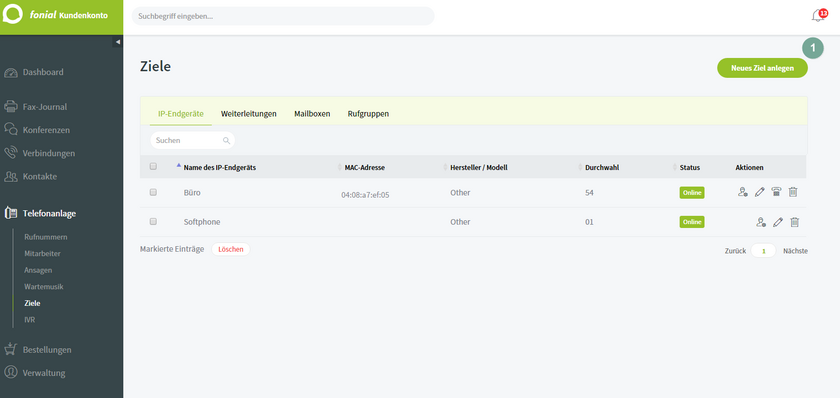The width and height of the screenshot is (840, 398).
Task: Delete Softphone using trash icon
Action: pos(795,222)
